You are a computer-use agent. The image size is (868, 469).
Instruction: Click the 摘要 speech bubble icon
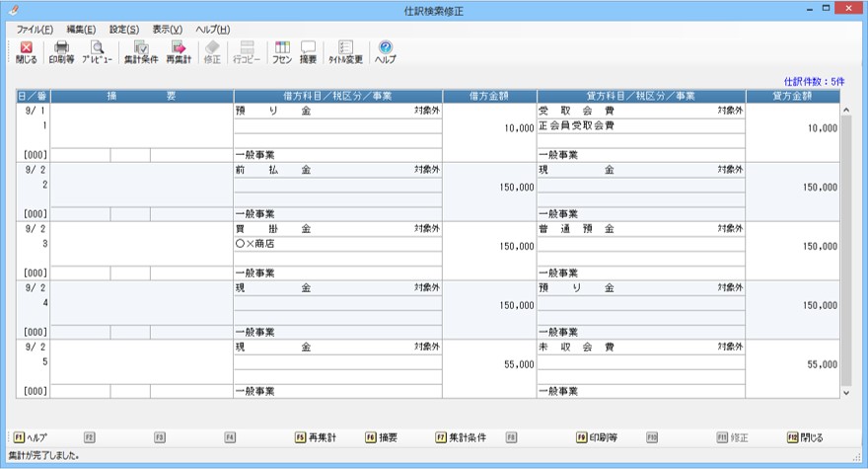pos(308,51)
